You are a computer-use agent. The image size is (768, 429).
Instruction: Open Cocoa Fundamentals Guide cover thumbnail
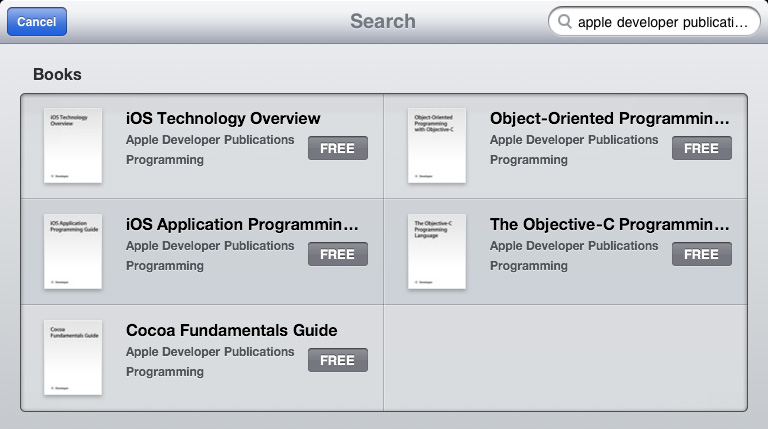point(73,358)
